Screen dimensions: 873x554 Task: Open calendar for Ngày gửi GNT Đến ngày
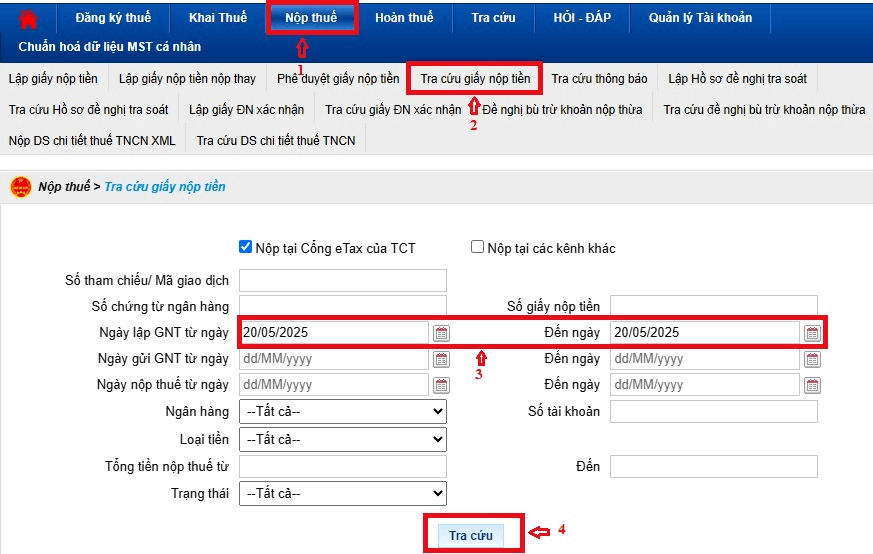pyautogui.click(x=812, y=359)
